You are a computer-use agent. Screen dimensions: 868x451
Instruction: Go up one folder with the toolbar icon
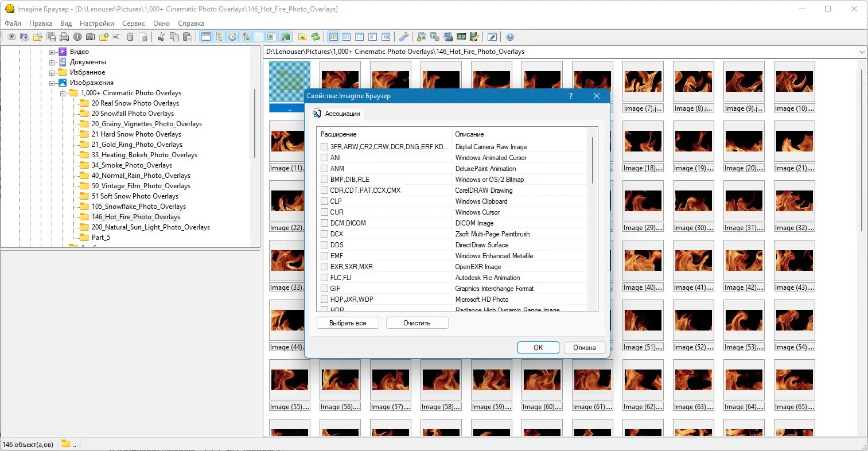pos(302,37)
